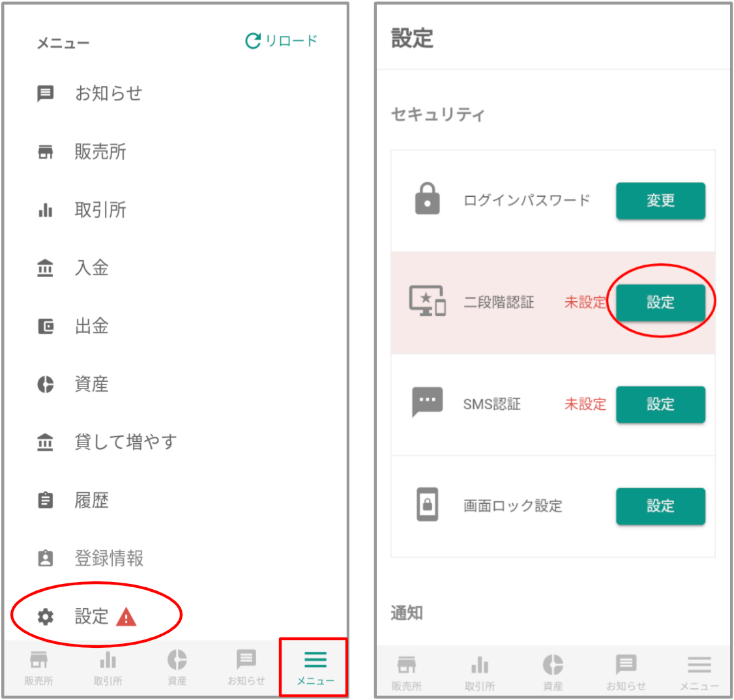This screenshot has width=734, height=700.
Task: Tap 販売所 tab in settings screen bottom bar
Action: 407,673
